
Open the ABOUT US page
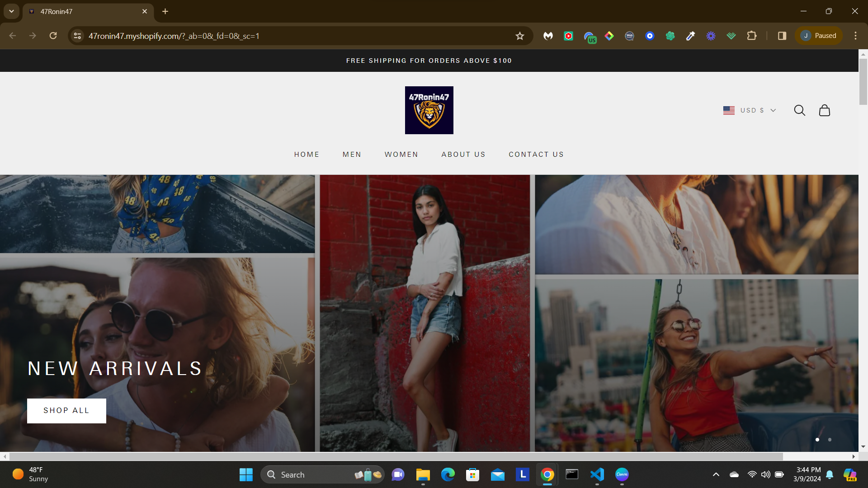[463, 155]
